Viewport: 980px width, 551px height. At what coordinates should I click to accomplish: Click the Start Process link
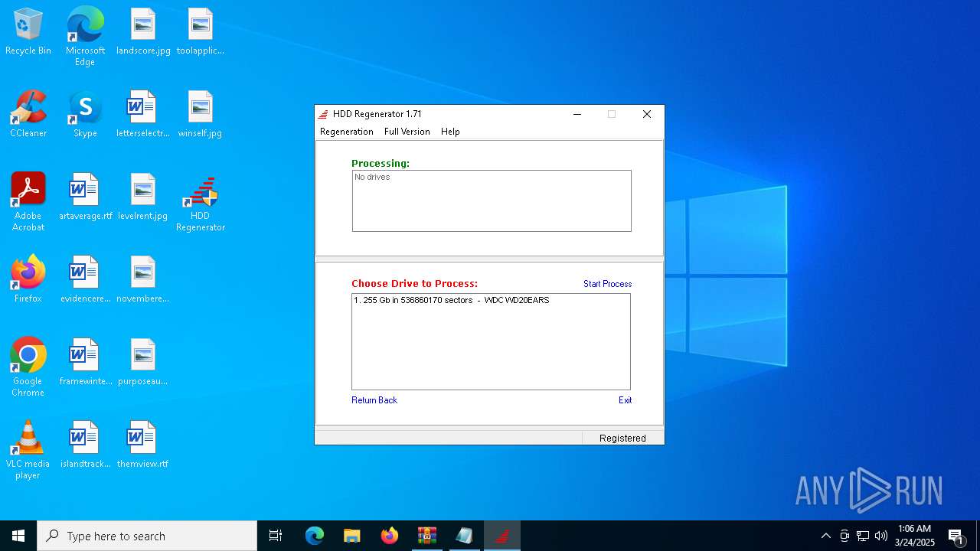[x=607, y=284]
